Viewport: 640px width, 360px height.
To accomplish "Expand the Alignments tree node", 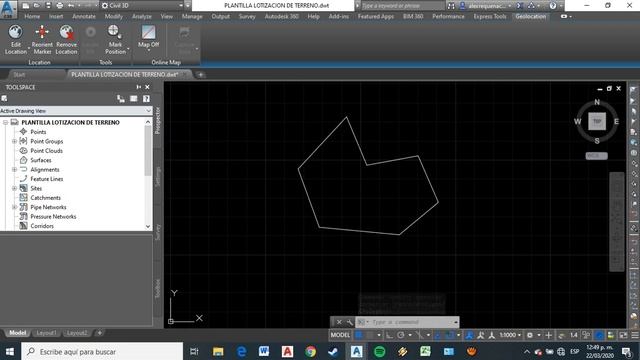I will 14,169.
